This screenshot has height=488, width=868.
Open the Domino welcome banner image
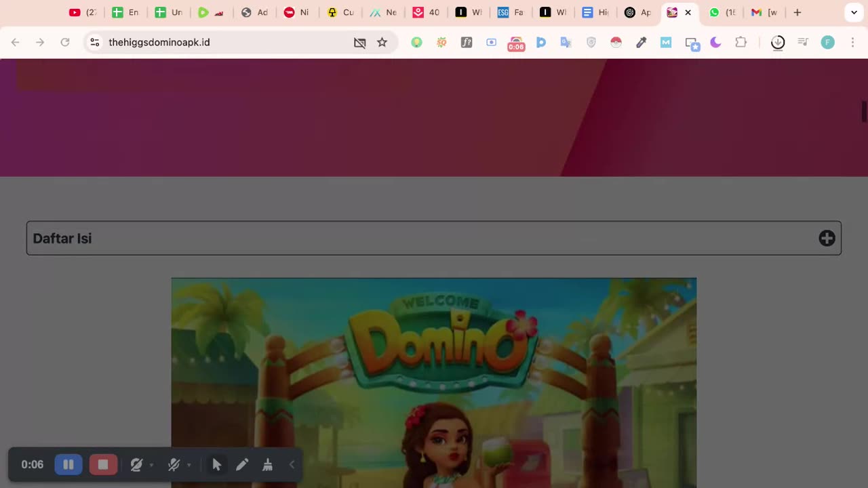click(x=434, y=383)
